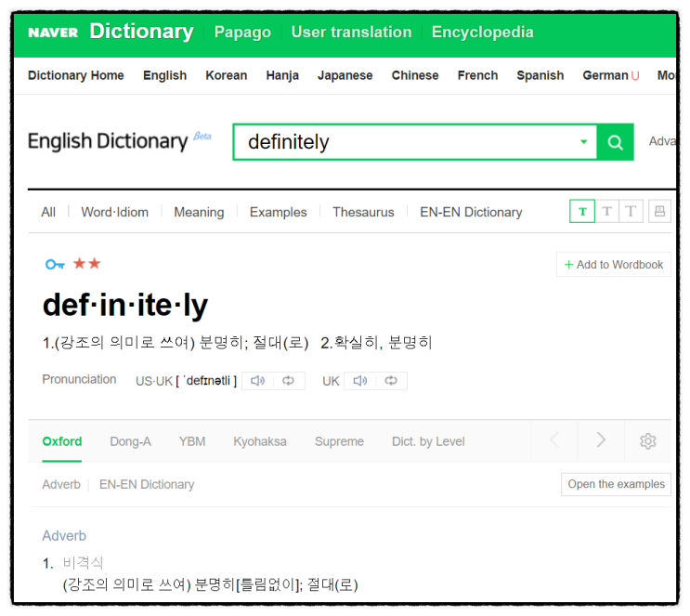This screenshot has height=616, width=690.
Task: Switch to the Kyohaksa dictionary tab
Action: 260,441
